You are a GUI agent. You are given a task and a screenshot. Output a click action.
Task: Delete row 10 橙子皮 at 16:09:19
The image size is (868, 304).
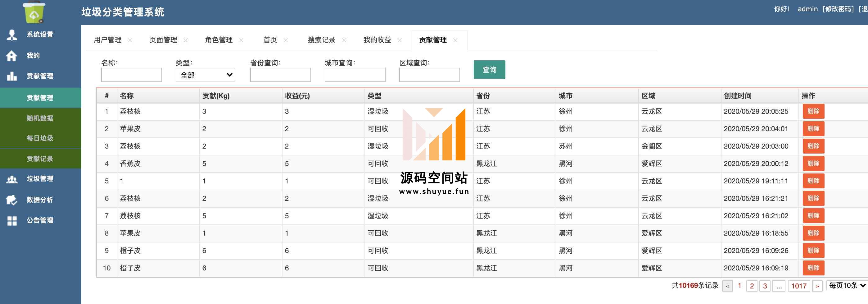813,268
